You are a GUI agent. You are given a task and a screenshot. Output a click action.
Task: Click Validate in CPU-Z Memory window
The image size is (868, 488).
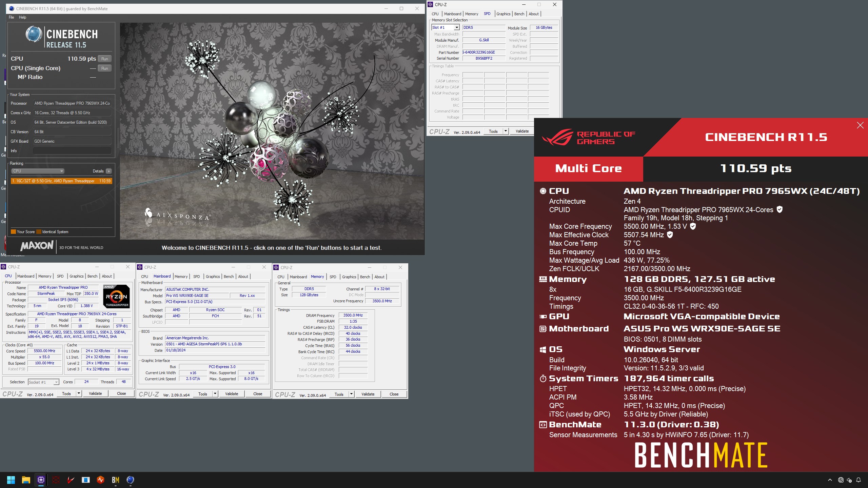(x=368, y=394)
